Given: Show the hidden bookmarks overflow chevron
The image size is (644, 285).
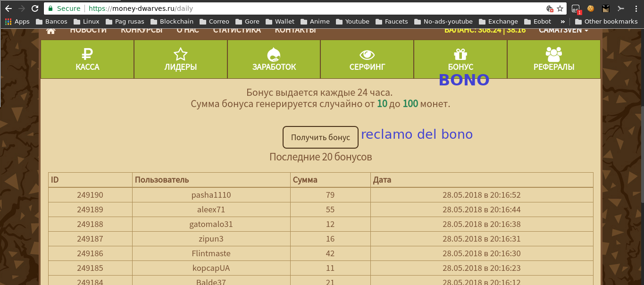Looking at the screenshot, I should 562,21.
